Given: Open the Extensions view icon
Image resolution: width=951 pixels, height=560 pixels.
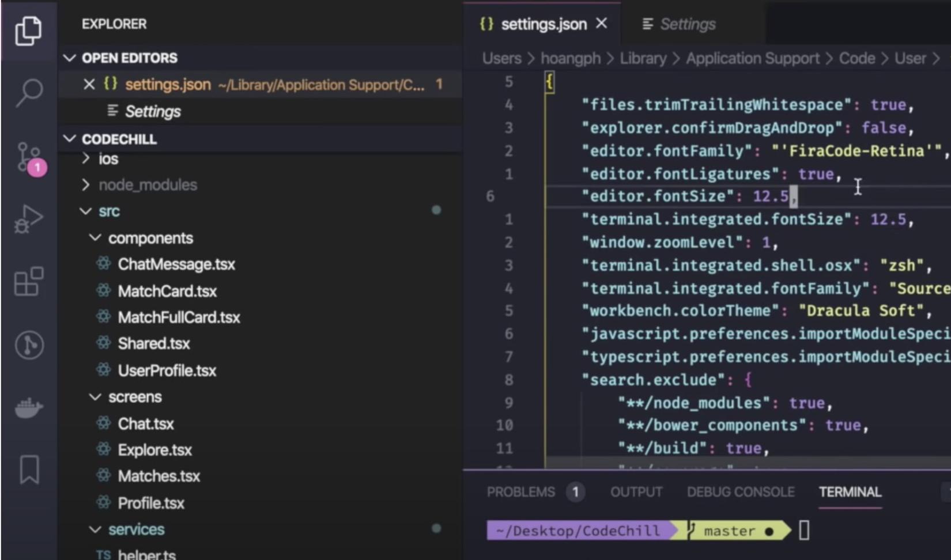Looking at the screenshot, I should (28, 282).
